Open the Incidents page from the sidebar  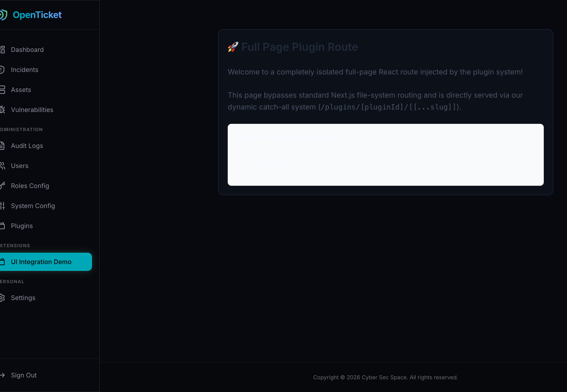point(25,69)
